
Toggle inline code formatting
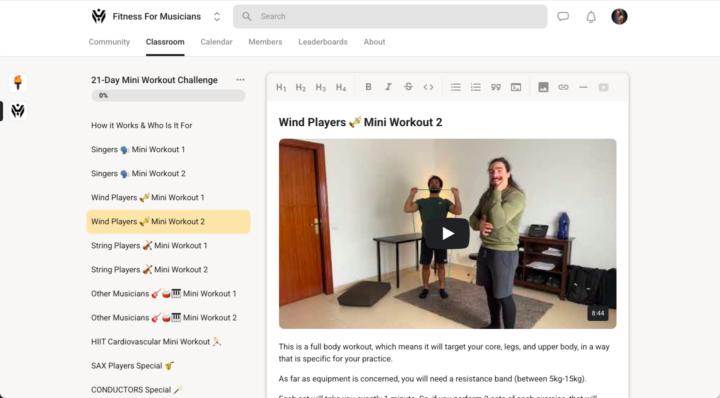[x=428, y=87]
